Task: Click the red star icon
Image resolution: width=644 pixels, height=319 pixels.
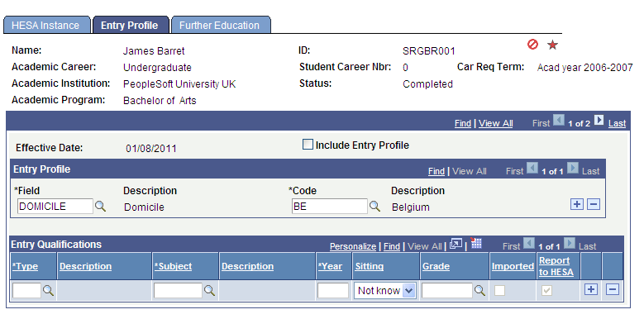Action: 552,45
